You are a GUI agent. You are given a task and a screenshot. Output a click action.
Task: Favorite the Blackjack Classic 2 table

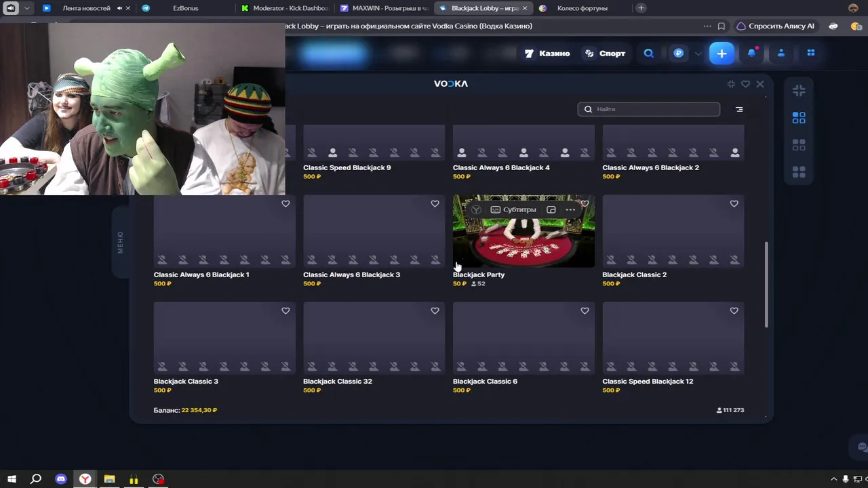click(734, 204)
